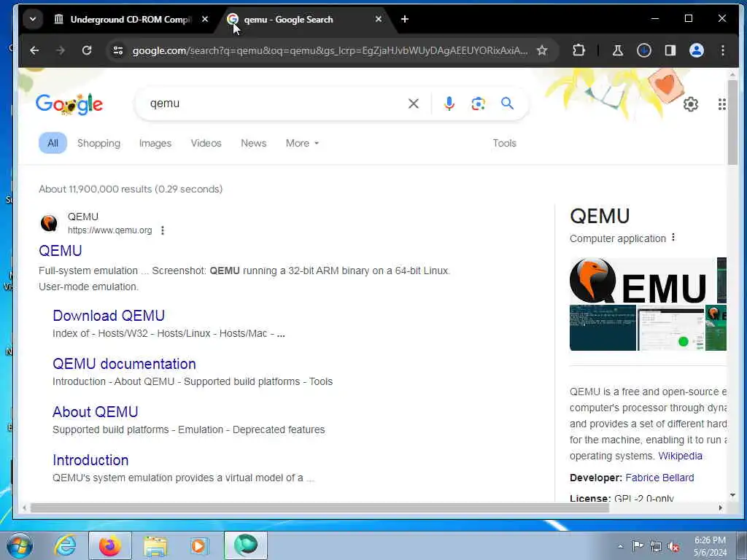Viewport: 747px width, 560px height.
Task: Click the scroll down arrow
Action: 732,495
